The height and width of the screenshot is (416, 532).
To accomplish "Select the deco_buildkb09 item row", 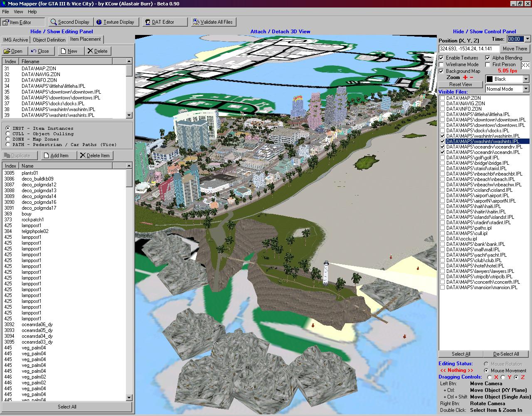I will pyautogui.click(x=64, y=179).
